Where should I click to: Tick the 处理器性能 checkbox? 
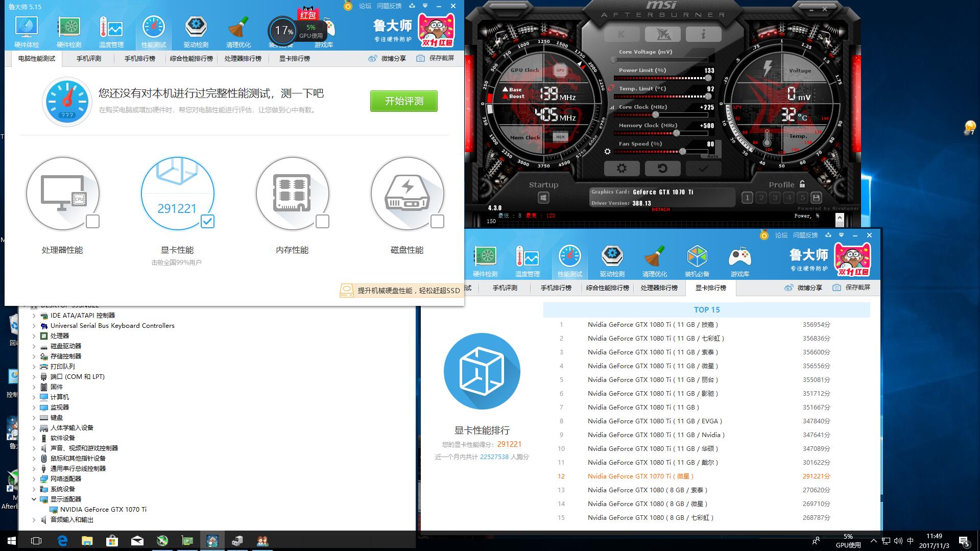point(93,221)
